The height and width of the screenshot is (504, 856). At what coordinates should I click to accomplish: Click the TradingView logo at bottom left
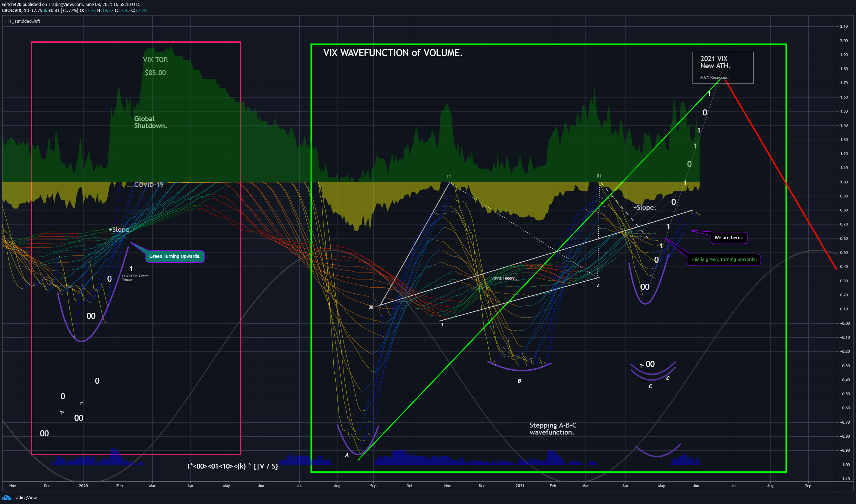(19, 497)
